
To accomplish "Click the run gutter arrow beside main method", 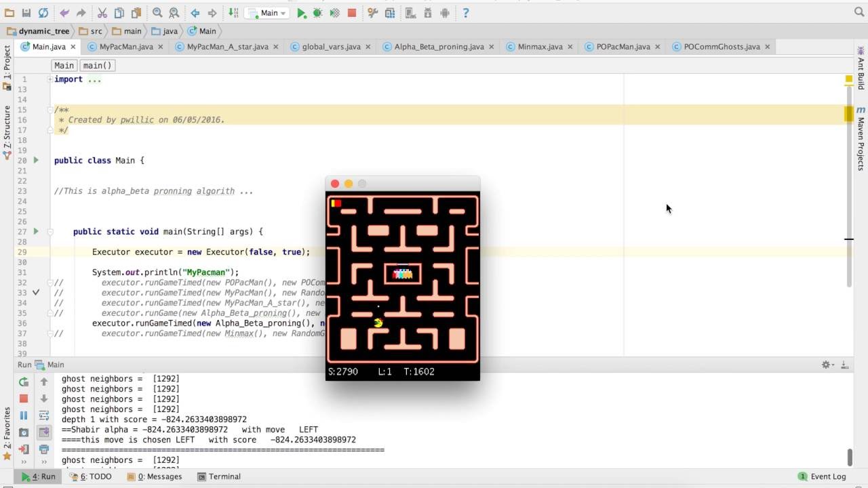I will (36, 232).
